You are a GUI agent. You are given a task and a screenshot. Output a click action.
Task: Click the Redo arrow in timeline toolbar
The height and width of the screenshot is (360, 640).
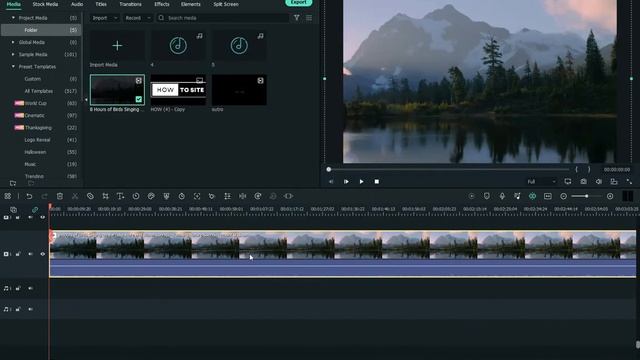tap(44, 196)
